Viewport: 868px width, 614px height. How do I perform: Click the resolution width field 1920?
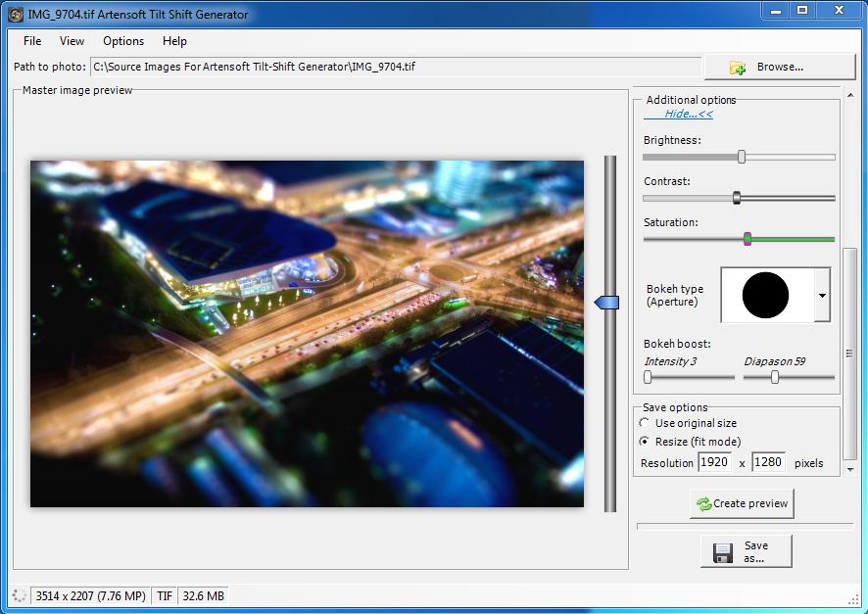pyautogui.click(x=714, y=462)
